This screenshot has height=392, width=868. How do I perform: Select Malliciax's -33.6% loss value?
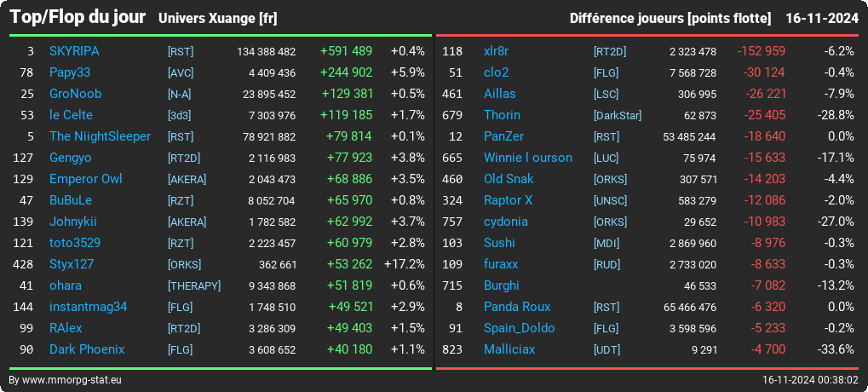click(836, 349)
